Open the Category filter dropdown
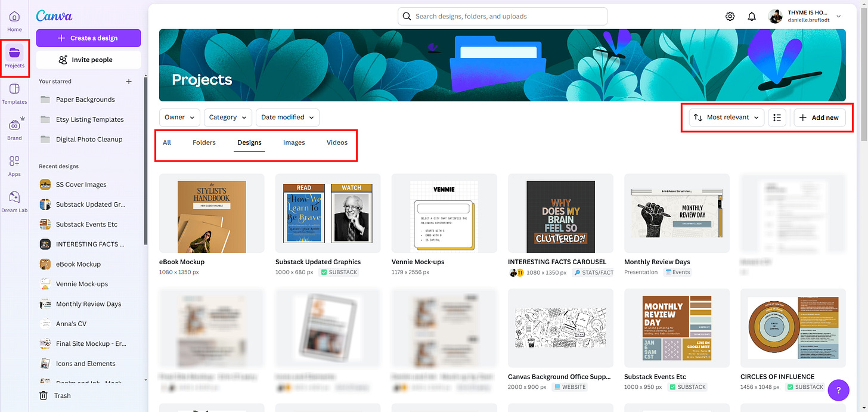868x412 pixels. pos(228,117)
